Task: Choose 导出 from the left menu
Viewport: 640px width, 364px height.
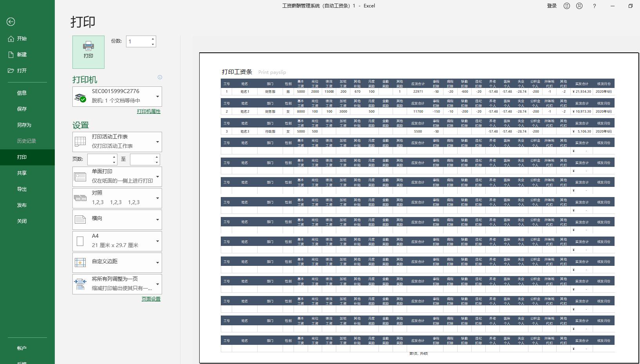Action: (x=22, y=189)
